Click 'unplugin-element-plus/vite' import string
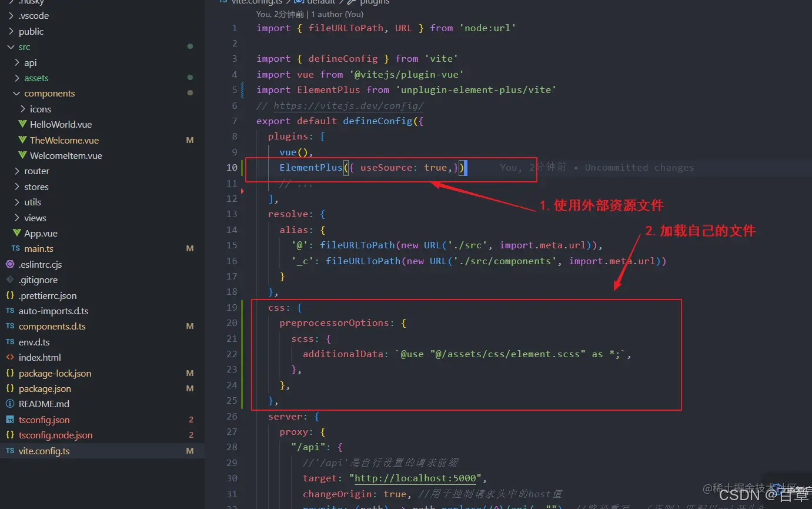The width and height of the screenshot is (812, 509). [x=476, y=90]
